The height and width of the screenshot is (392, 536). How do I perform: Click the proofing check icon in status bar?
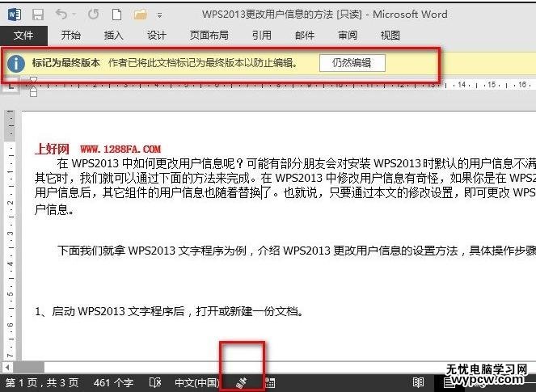tap(155, 383)
